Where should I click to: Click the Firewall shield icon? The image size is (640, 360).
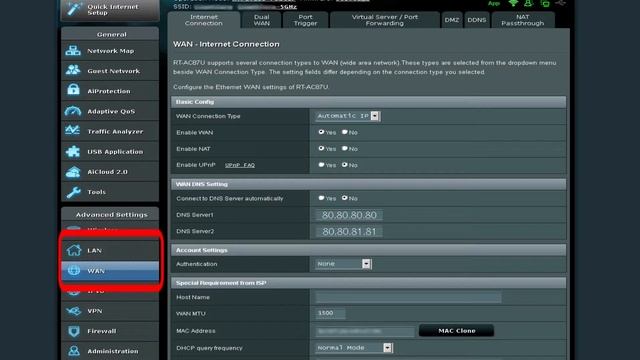(x=74, y=331)
